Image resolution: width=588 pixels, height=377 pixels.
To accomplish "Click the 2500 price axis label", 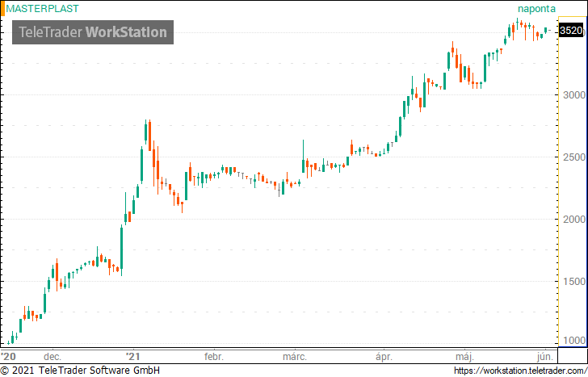I will [x=574, y=157].
